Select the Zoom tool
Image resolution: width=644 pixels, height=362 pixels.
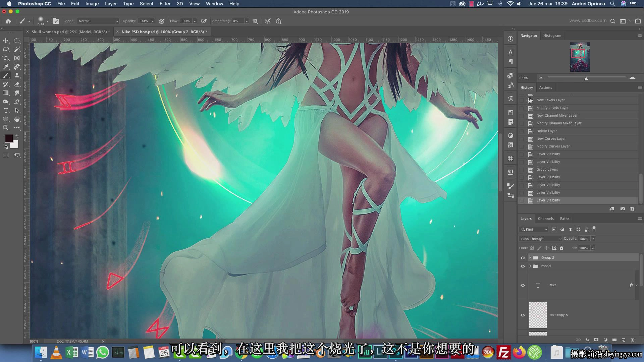click(6, 128)
